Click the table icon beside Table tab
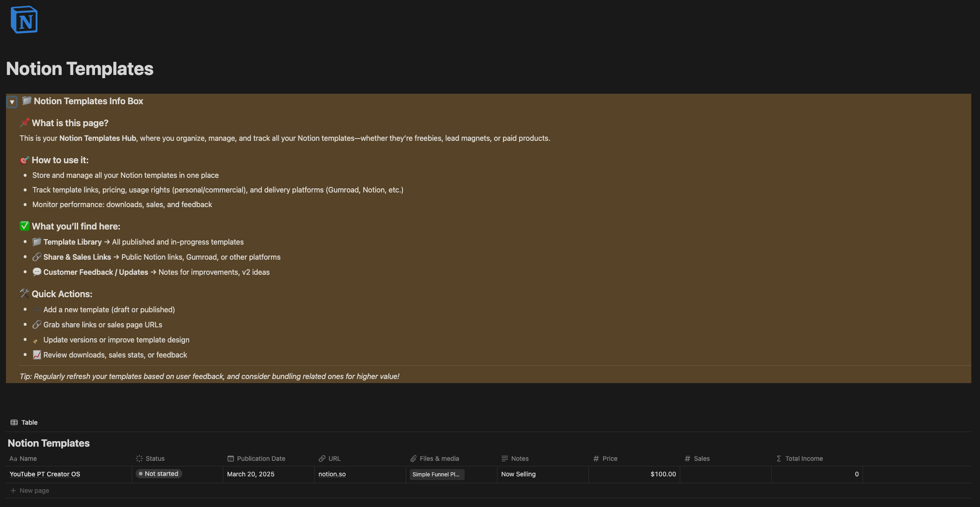The width and height of the screenshot is (980, 507). point(14,422)
